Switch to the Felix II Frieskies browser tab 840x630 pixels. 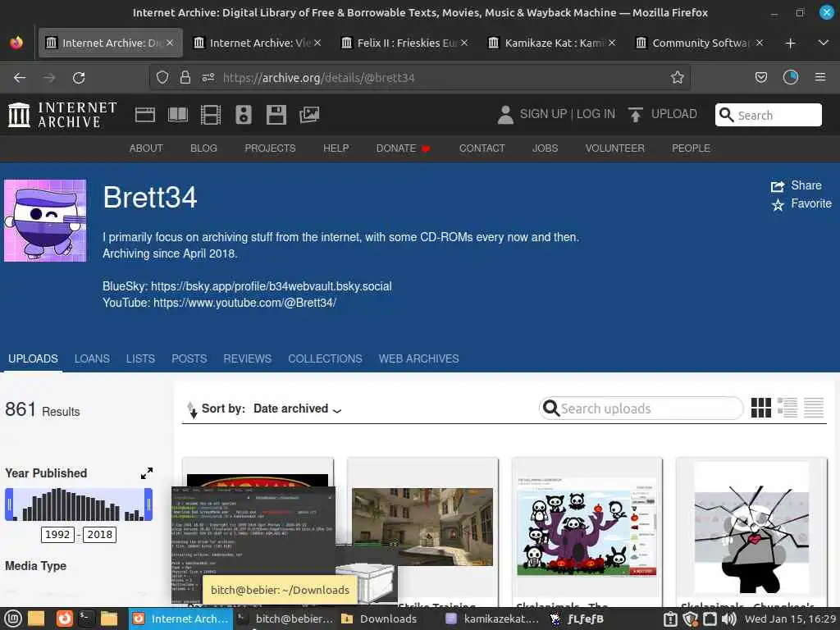[x=404, y=43]
